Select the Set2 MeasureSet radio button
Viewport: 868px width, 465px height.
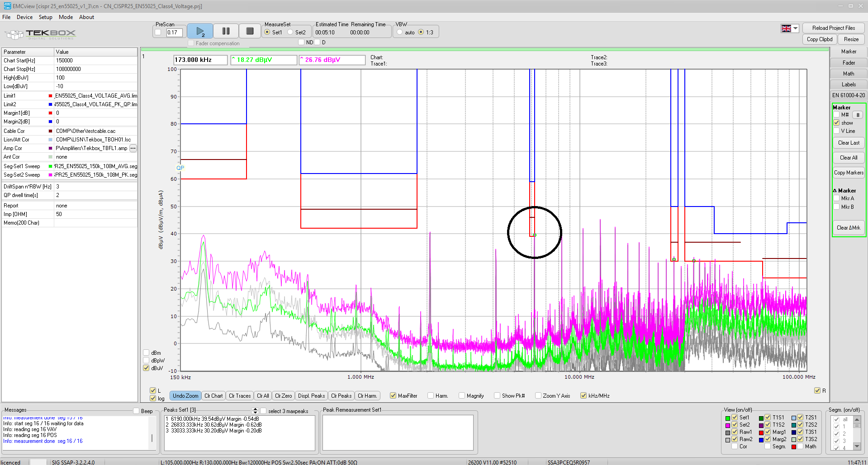click(x=290, y=32)
